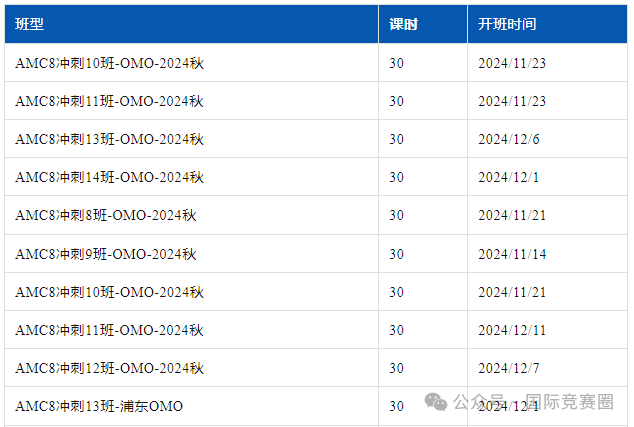Image resolution: width=634 pixels, height=427 pixels.
Task: Select AMC8冲刺14班-OMO-2024秋 class name
Action: point(110,177)
